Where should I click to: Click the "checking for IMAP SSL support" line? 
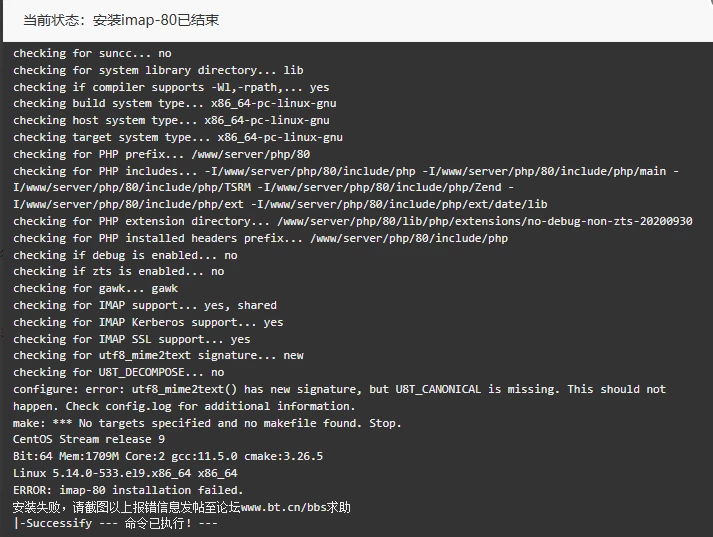point(132,339)
